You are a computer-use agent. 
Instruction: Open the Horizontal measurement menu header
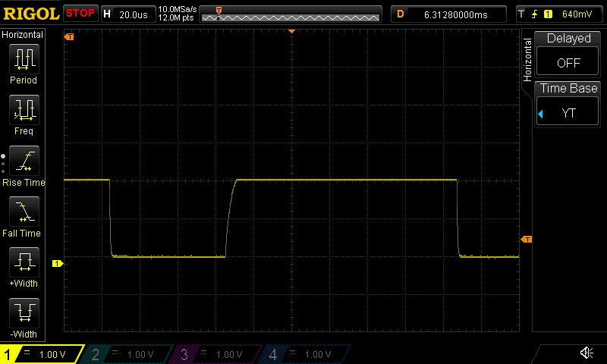pyautogui.click(x=23, y=35)
